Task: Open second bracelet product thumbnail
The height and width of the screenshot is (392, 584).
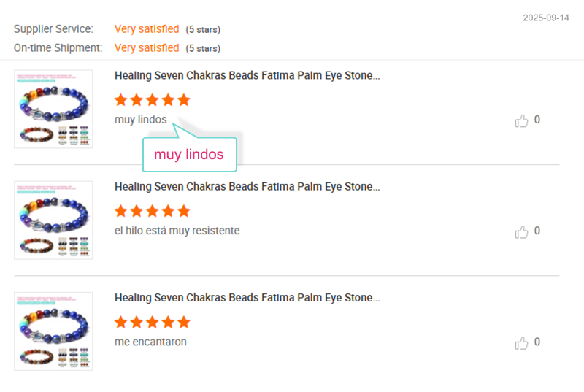Action: (53, 220)
